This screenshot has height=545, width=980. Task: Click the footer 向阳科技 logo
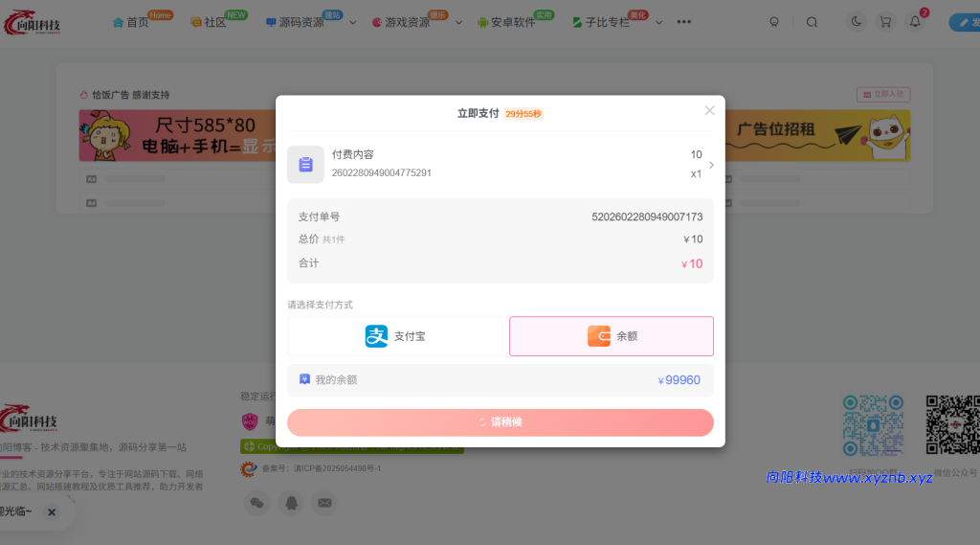click(x=30, y=420)
